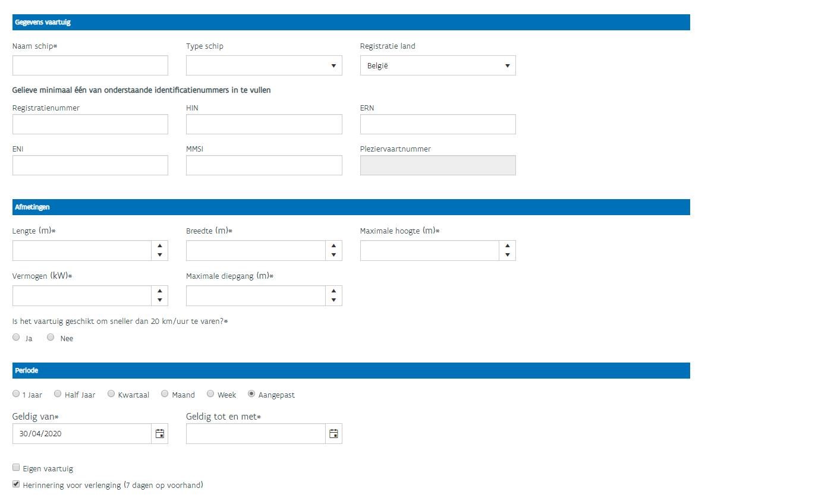Decrease Vermogen (kW) with down arrow
The image size is (815, 504).
pos(159,301)
